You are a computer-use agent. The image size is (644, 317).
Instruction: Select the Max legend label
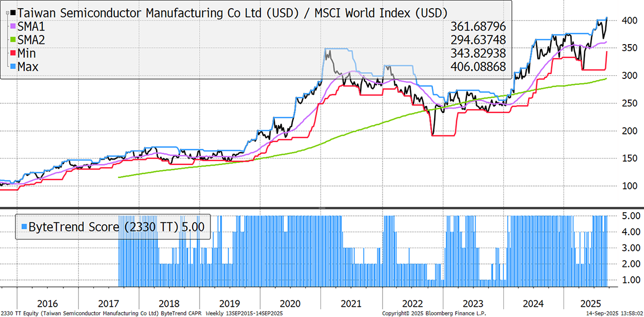[29, 67]
